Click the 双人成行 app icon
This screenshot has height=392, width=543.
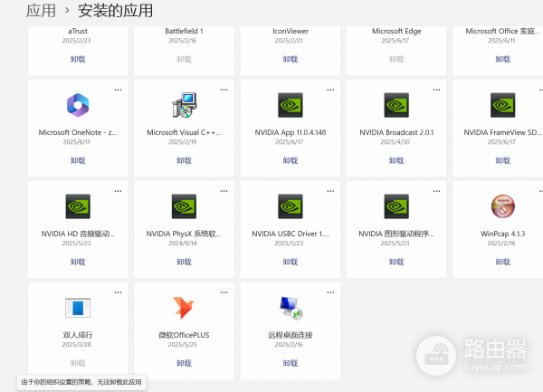point(78,308)
